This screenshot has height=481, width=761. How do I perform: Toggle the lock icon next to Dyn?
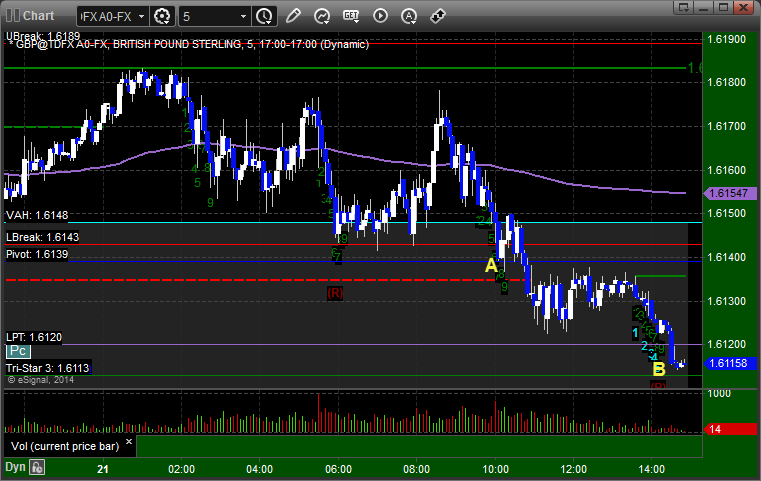[x=37, y=467]
